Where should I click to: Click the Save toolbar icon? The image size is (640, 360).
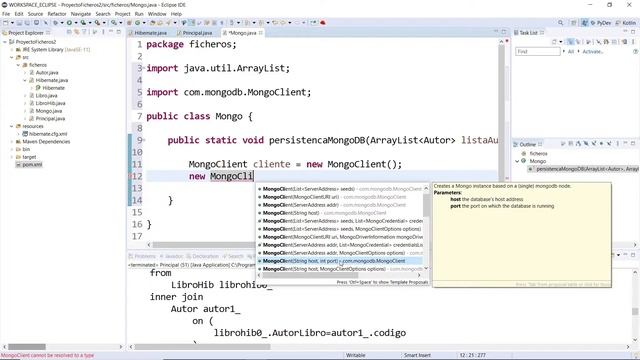click(19, 23)
